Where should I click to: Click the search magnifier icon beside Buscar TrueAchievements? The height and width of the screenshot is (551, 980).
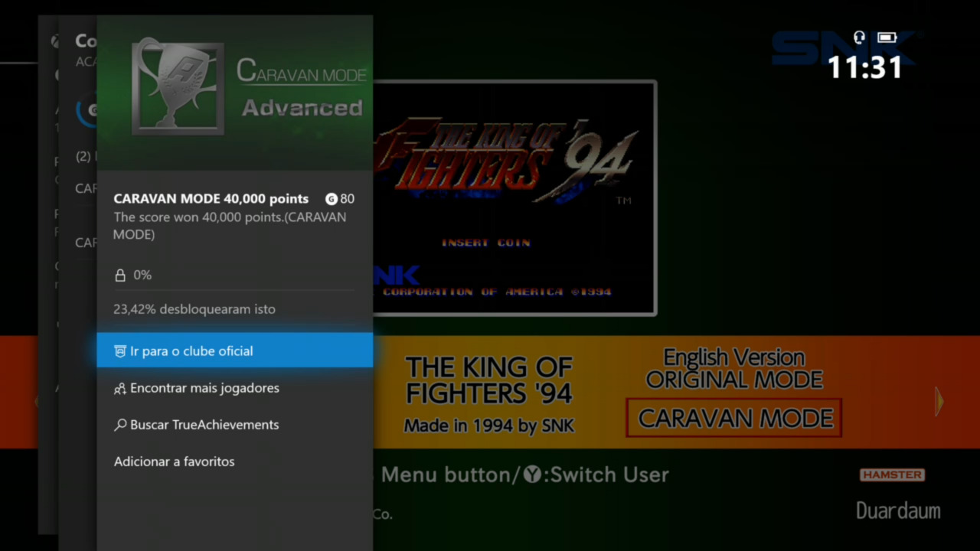120,425
